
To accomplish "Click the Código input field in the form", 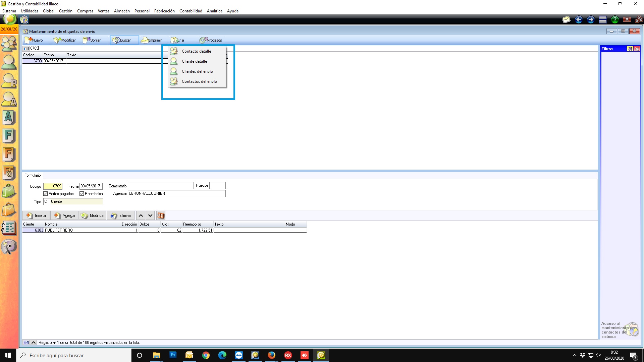I will click(x=53, y=186).
